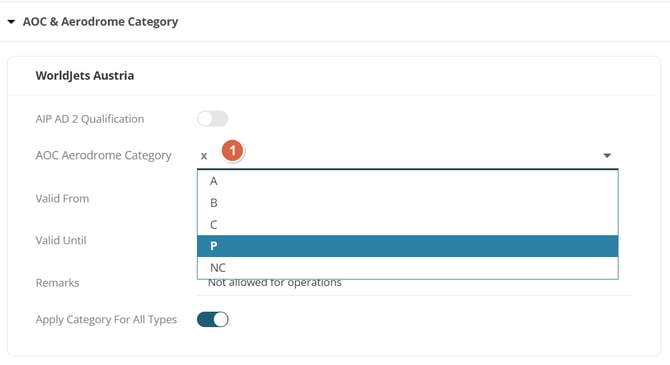The height and width of the screenshot is (365, 670).
Task: Click the AOC Aerodrome Category combo box
Action: click(408, 156)
